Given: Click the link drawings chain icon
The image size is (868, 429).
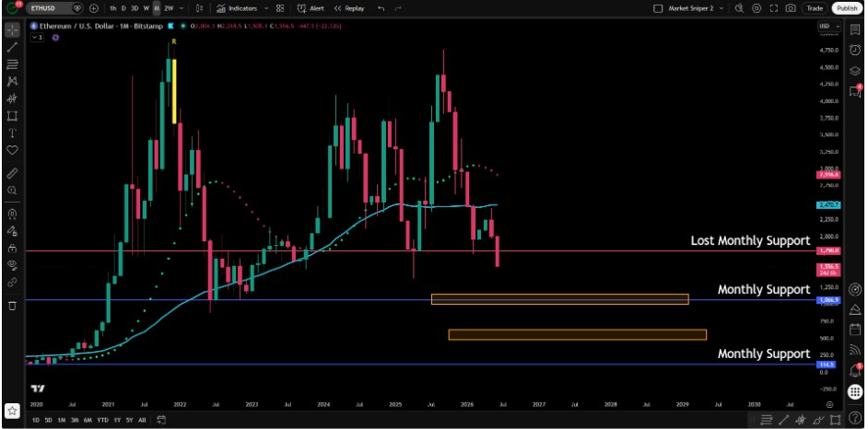Looking at the screenshot, I should click(x=12, y=282).
